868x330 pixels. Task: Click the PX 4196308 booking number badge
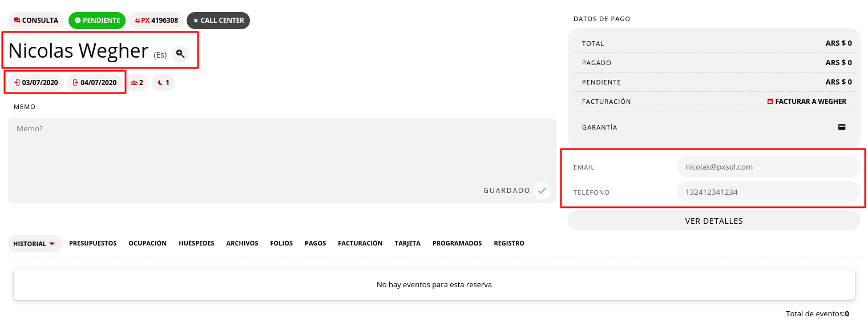tap(156, 21)
